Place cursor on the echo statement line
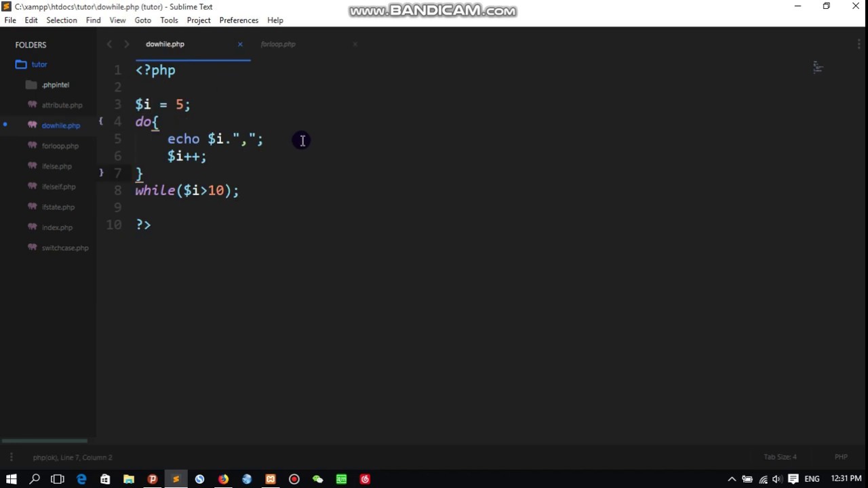 (x=215, y=139)
